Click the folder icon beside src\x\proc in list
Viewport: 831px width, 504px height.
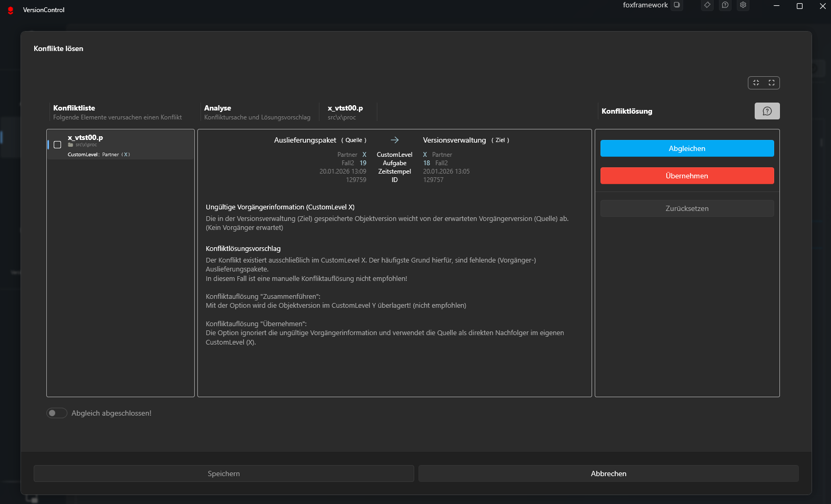71,145
